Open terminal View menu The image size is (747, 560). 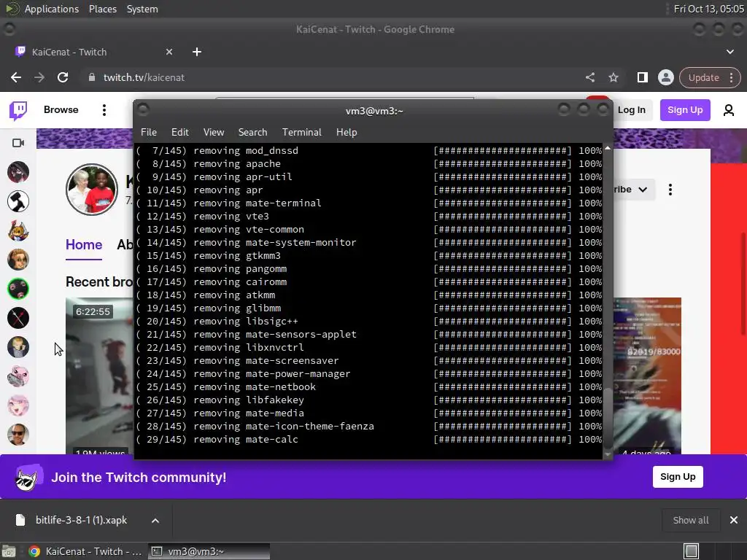[214, 133]
